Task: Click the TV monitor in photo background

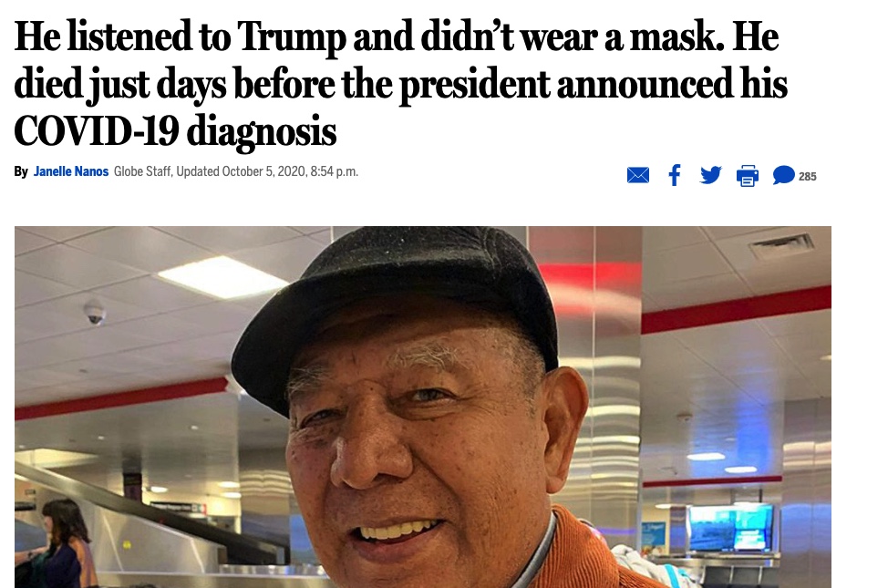Action: point(730,528)
